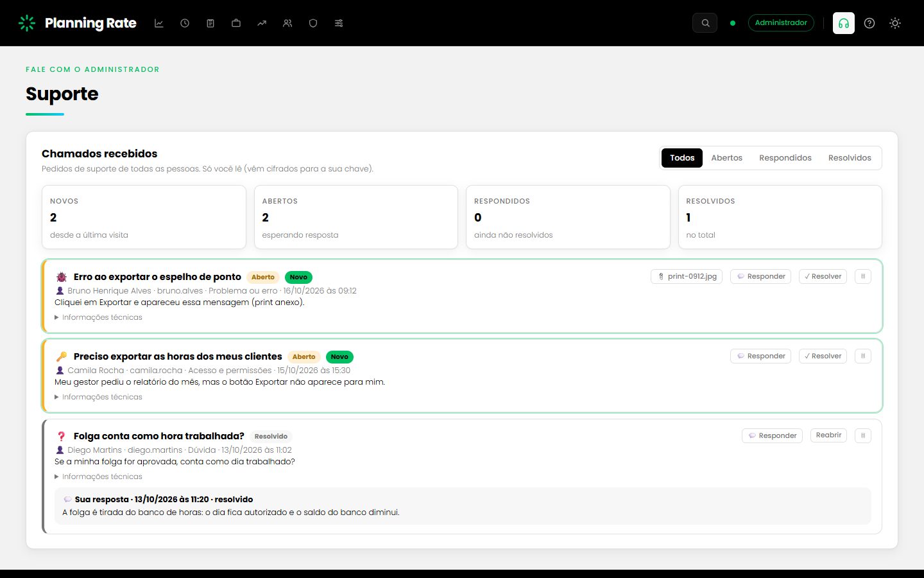
Task: Open the question mark help icon
Action: pyautogui.click(x=869, y=23)
